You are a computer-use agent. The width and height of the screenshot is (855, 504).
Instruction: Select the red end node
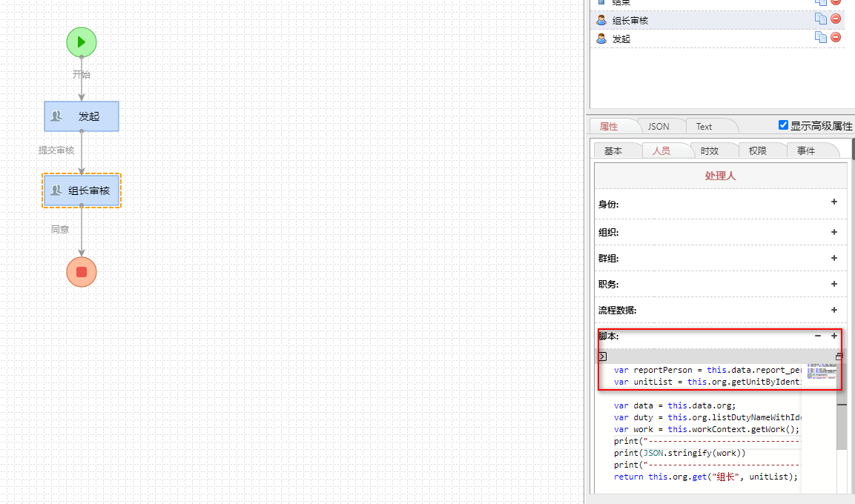pyautogui.click(x=82, y=272)
